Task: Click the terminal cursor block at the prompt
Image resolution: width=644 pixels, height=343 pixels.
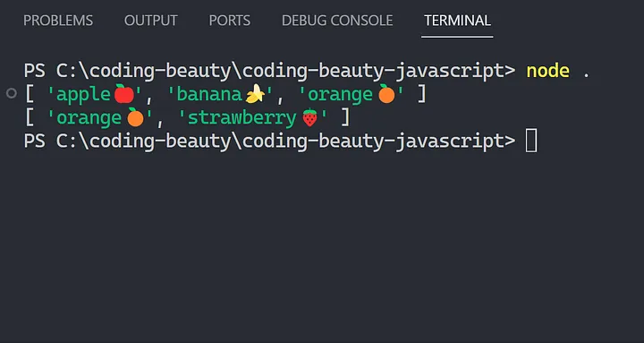Action: point(531,141)
